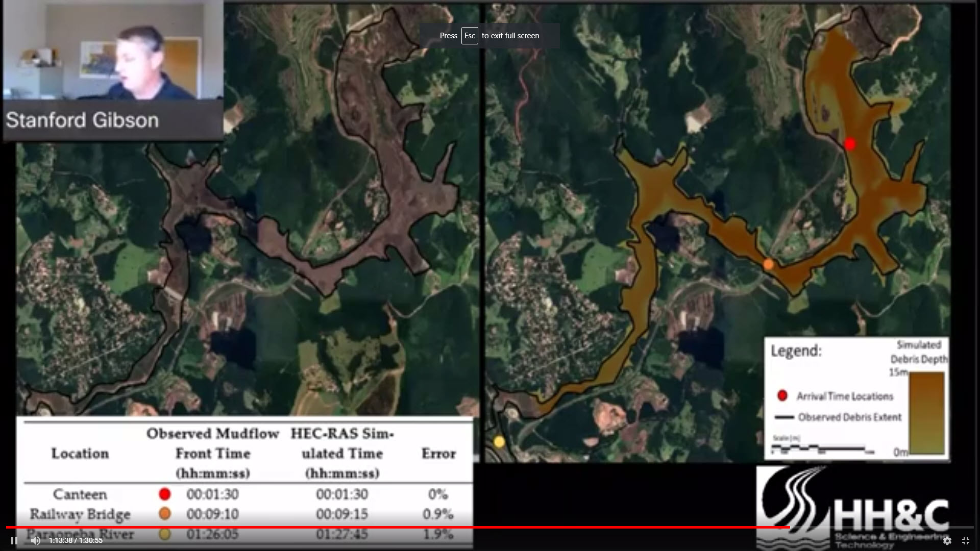The height and width of the screenshot is (551, 980).
Task: Exit full screen mode
Action: pos(965,540)
